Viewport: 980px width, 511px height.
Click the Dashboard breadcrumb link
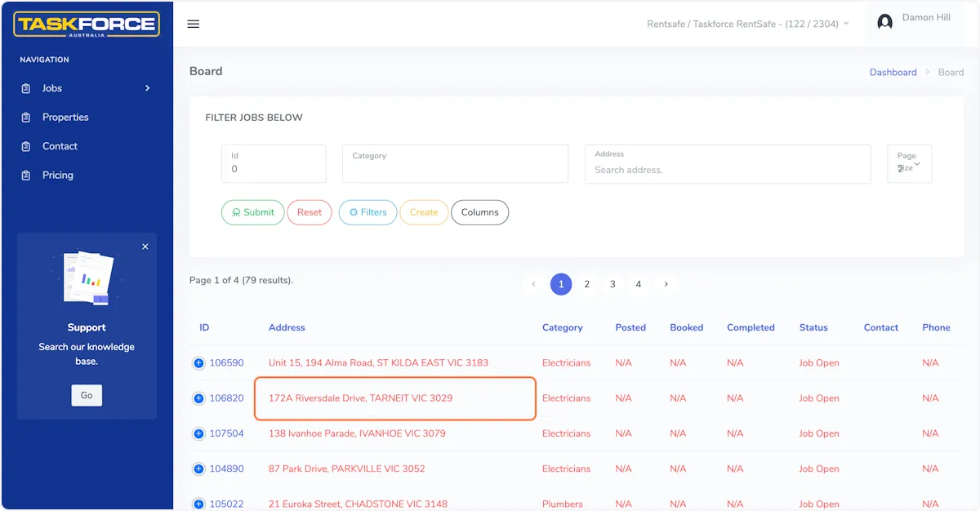point(893,72)
